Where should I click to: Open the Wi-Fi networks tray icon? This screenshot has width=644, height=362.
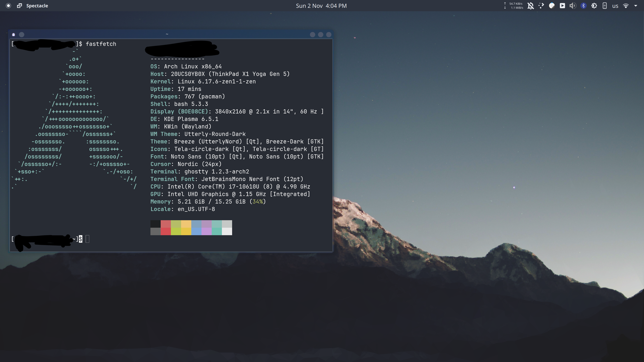tap(626, 6)
